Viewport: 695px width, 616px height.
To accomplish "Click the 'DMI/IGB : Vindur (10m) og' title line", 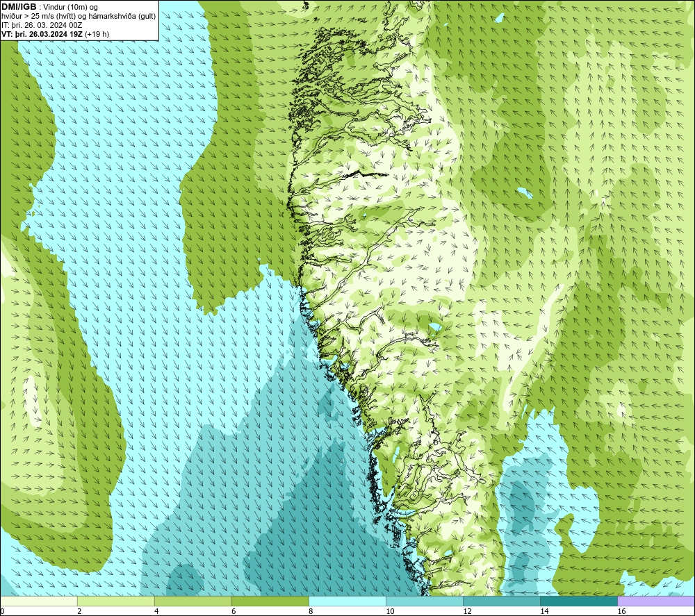I will tap(50, 7).
